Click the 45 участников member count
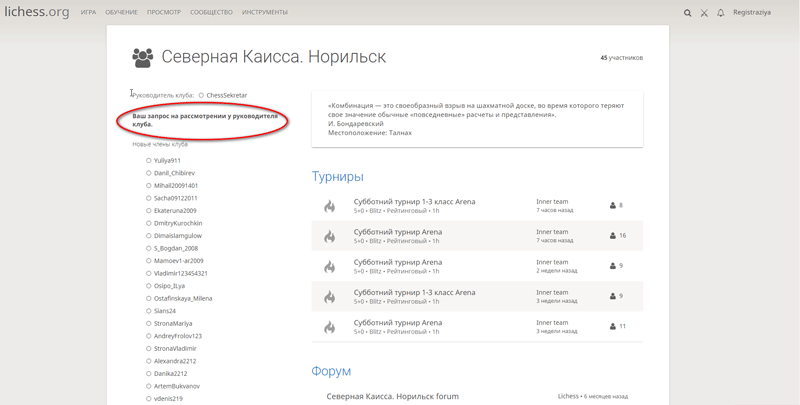800x405 pixels. pyautogui.click(x=621, y=58)
